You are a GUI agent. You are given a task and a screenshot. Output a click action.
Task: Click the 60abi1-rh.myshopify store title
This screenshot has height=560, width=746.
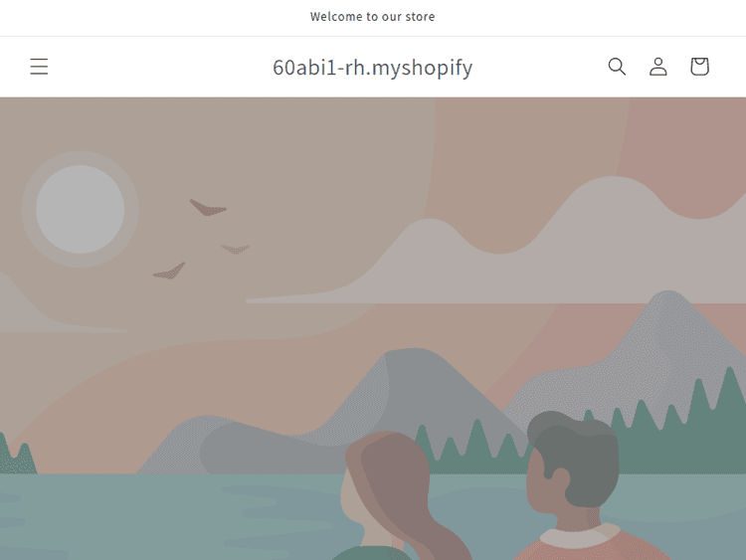tap(373, 67)
